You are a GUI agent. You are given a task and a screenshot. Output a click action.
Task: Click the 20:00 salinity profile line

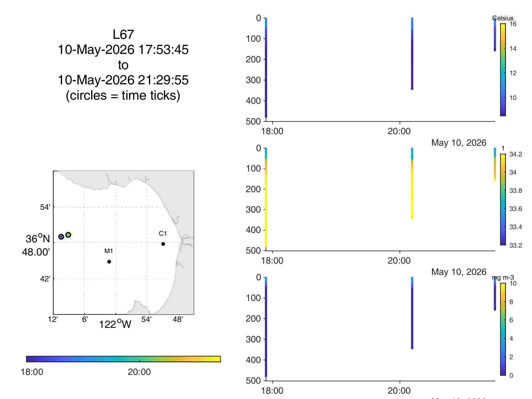(412, 183)
